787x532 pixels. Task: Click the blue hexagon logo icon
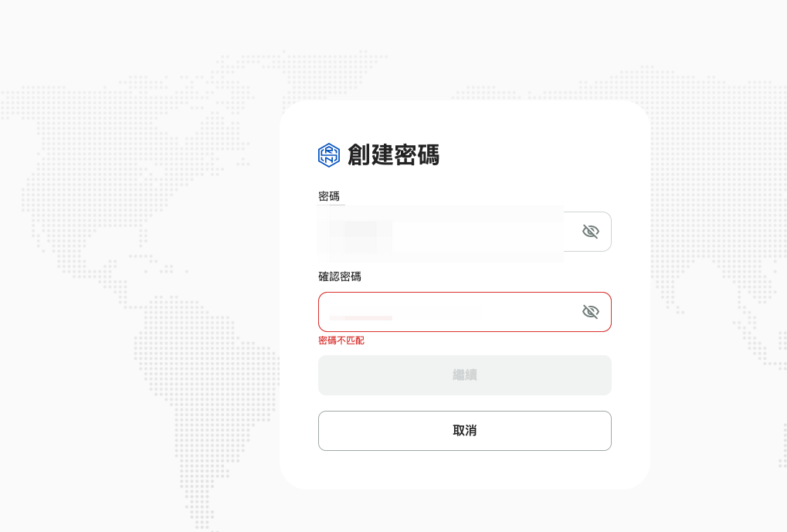(329, 155)
